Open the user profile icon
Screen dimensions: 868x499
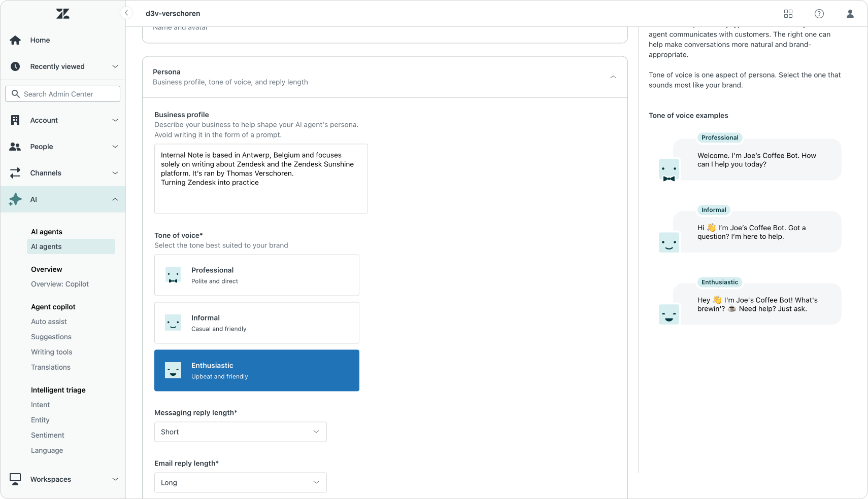(x=850, y=14)
